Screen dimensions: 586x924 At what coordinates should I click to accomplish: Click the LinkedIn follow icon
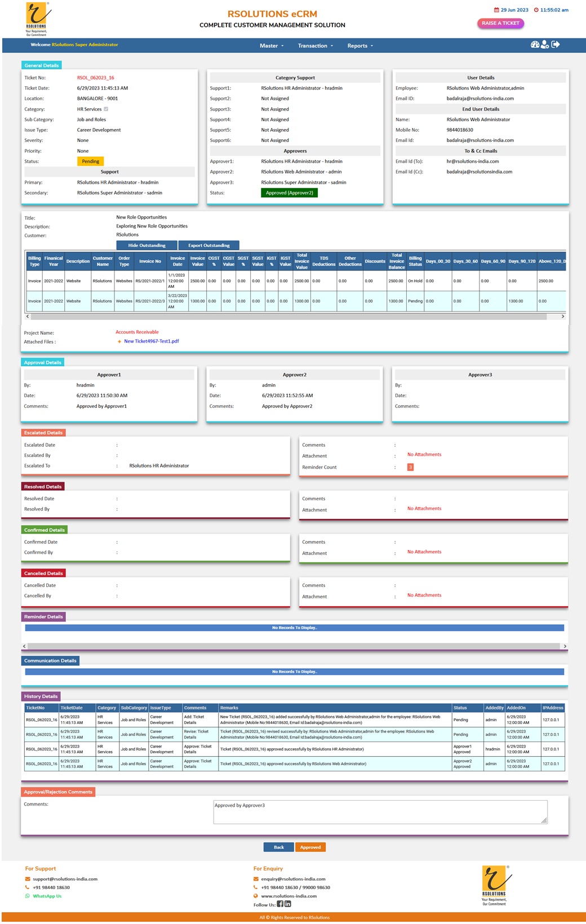[287, 904]
